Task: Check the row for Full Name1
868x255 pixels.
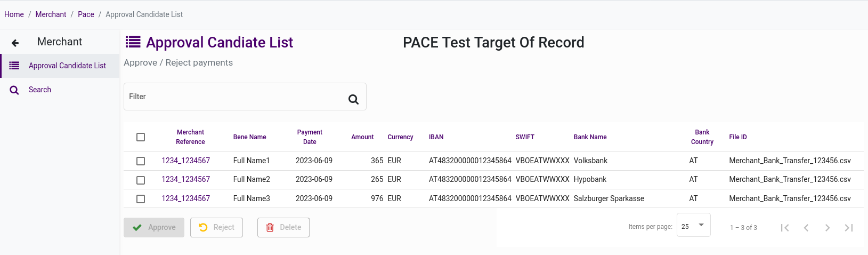Action: pyautogui.click(x=141, y=161)
